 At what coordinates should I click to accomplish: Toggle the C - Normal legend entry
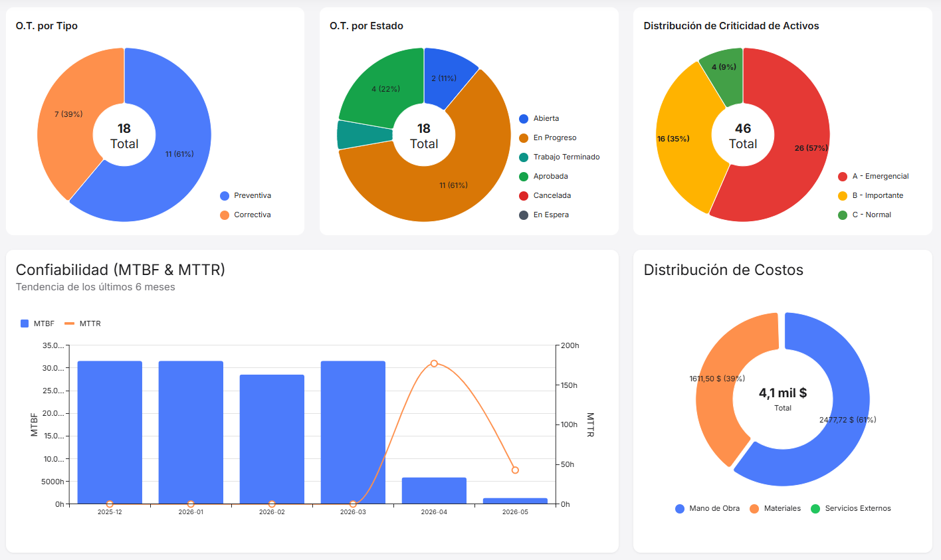pyautogui.click(x=865, y=215)
